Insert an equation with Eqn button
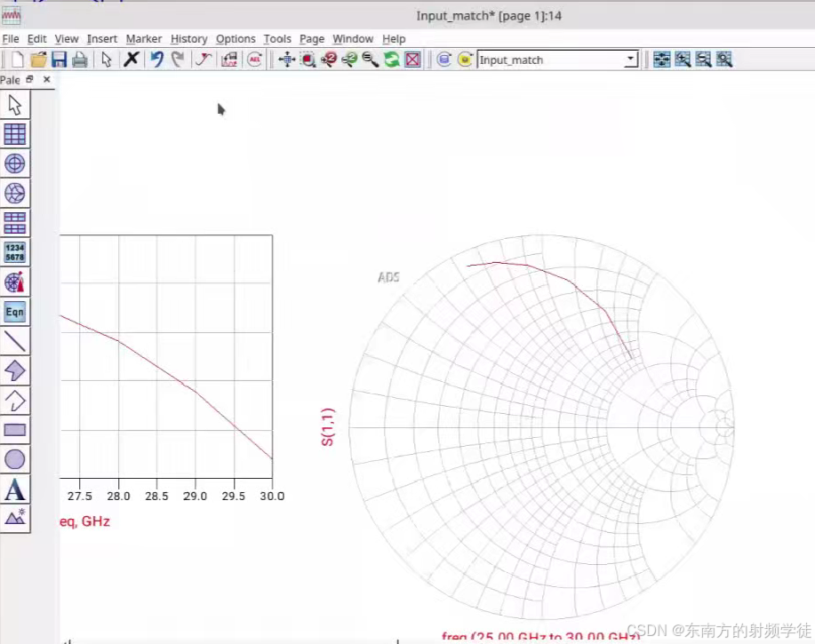Image resolution: width=815 pixels, height=644 pixels. [x=15, y=312]
